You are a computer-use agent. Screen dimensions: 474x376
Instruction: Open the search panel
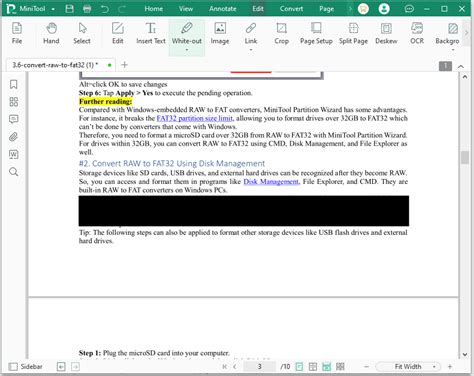click(x=14, y=172)
